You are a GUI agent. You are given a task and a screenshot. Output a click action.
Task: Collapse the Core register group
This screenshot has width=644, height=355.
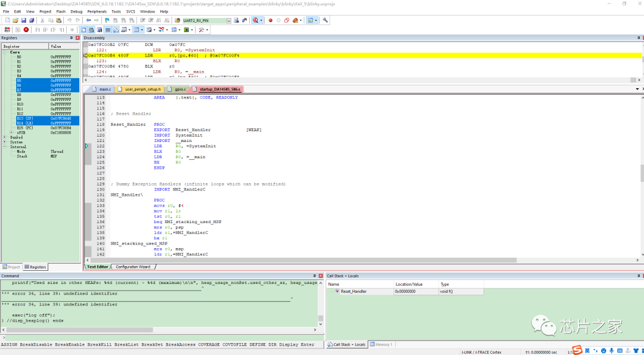pos(5,53)
